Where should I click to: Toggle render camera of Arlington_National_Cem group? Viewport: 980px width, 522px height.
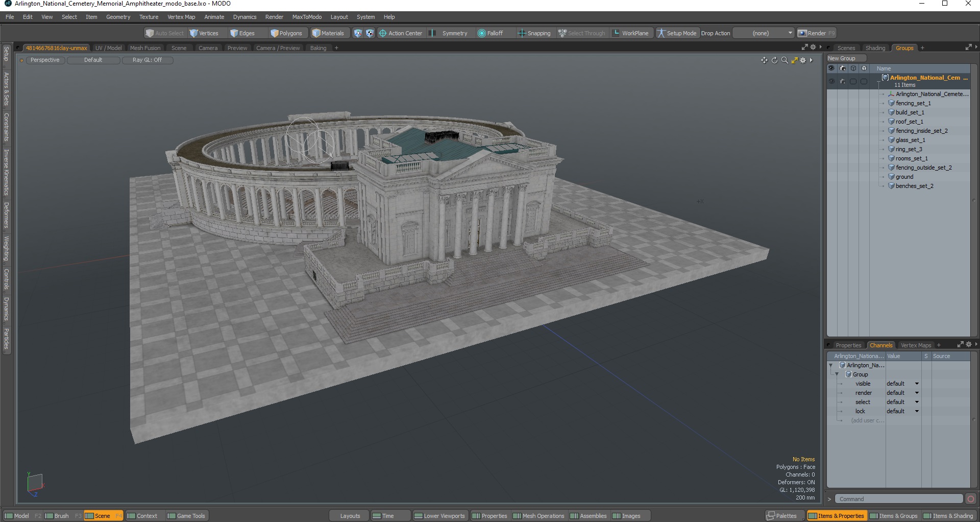tap(843, 81)
